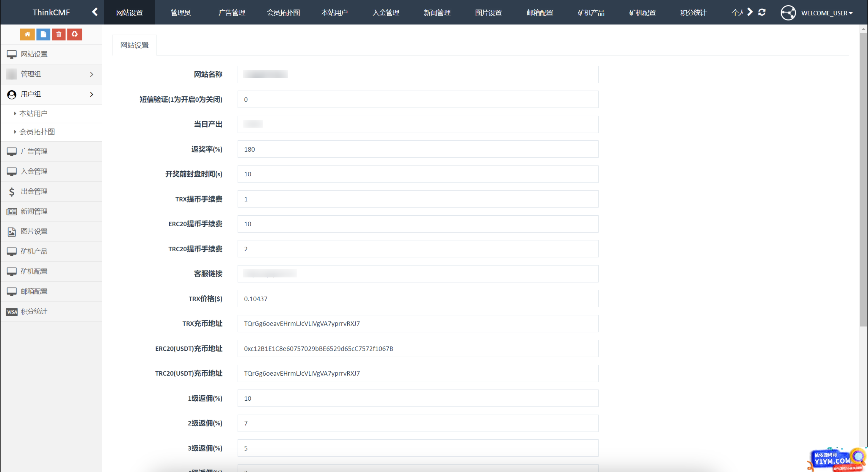Click the 网站设置 sidebar icon
868x472 pixels.
pyautogui.click(x=12, y=53)
